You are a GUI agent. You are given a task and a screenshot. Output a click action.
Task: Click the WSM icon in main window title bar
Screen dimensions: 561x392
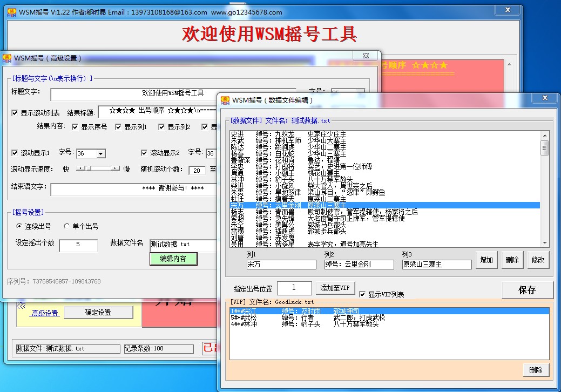pos(11,12)
